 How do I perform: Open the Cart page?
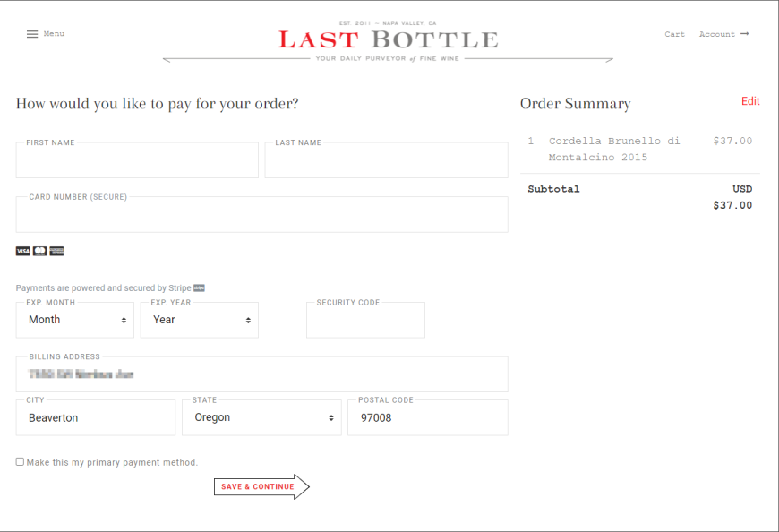674,34
